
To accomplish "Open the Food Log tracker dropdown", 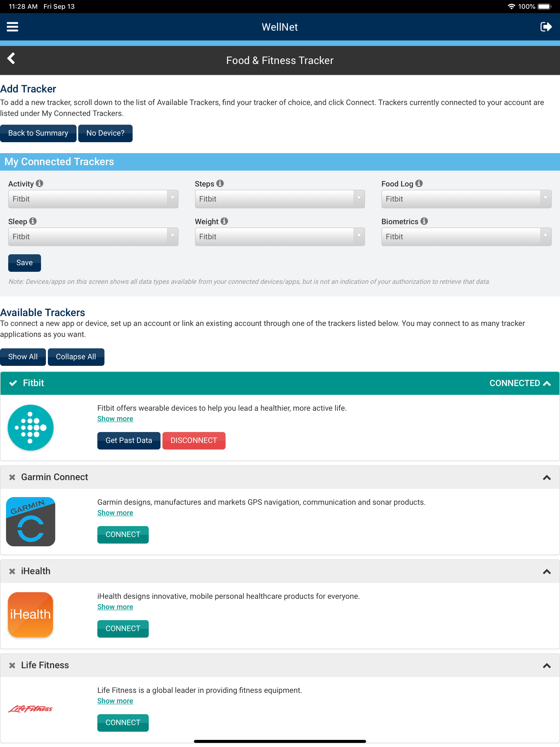I will [466, 199].
